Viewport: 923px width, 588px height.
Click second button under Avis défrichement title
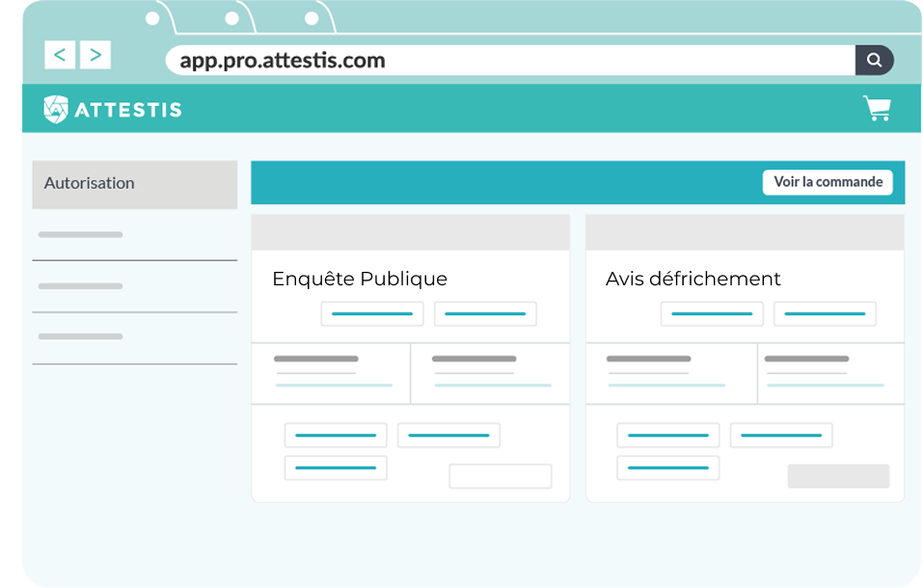tap(825, 314)
